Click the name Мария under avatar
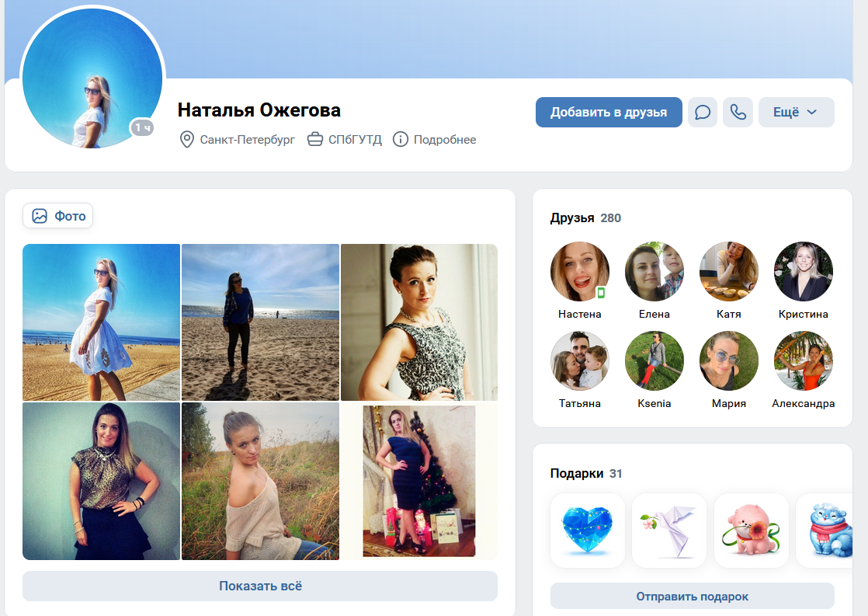This screenshot has width=868, height=616. click(x=728, y=403)
